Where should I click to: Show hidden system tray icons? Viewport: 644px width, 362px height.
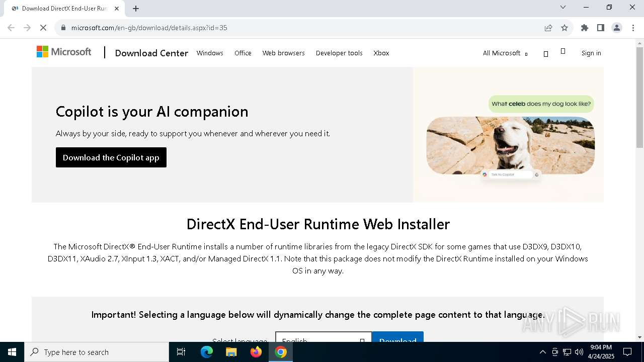point(542,352)
